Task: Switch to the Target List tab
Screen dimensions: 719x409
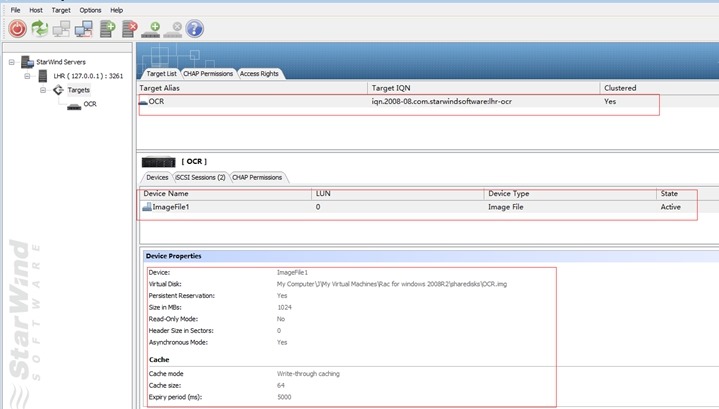Action: (x=161, y=73)
